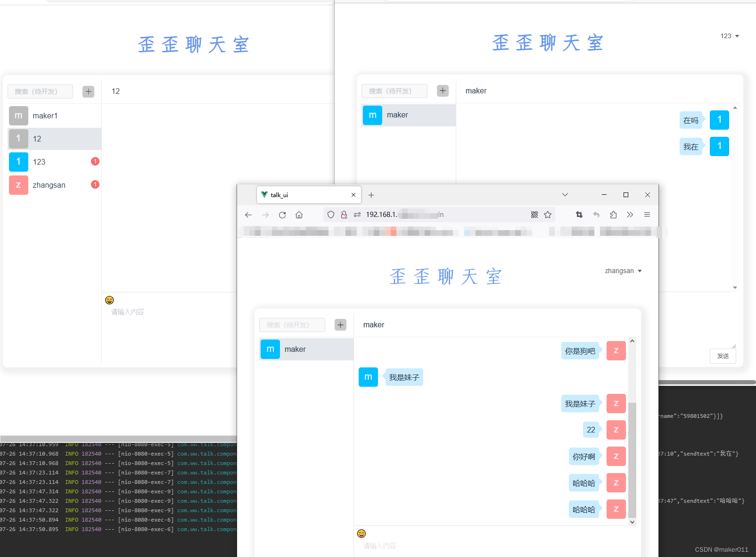This screenshot has height=557, width=756.
Task: Navigate back with the back arrow
Action: coord(248,215)
